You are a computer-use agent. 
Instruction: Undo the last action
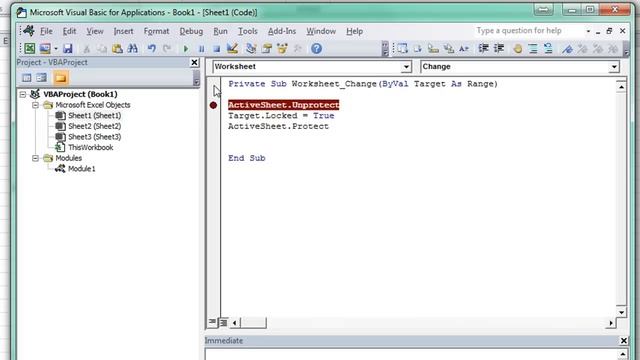[x=151, y=49]
